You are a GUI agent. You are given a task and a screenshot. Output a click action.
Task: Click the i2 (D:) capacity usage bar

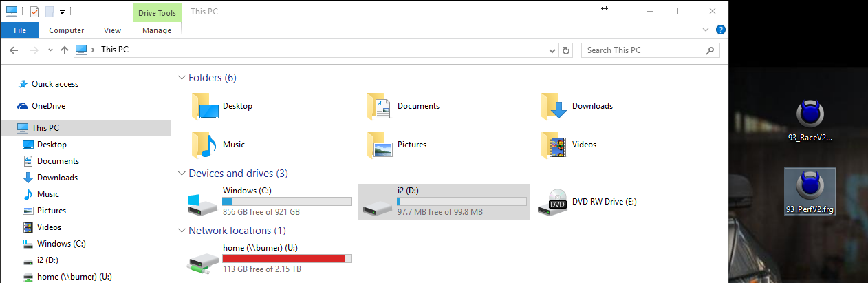(x=462, y=201)
